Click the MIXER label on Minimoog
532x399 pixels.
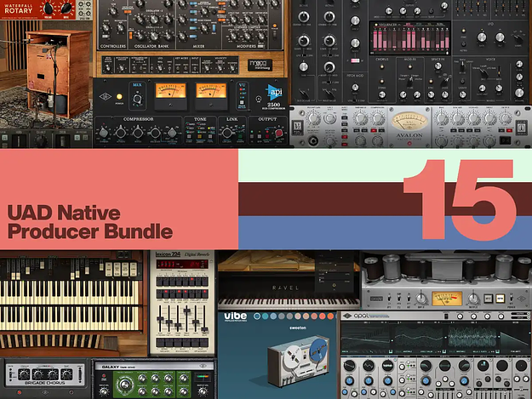click(198, 46)
